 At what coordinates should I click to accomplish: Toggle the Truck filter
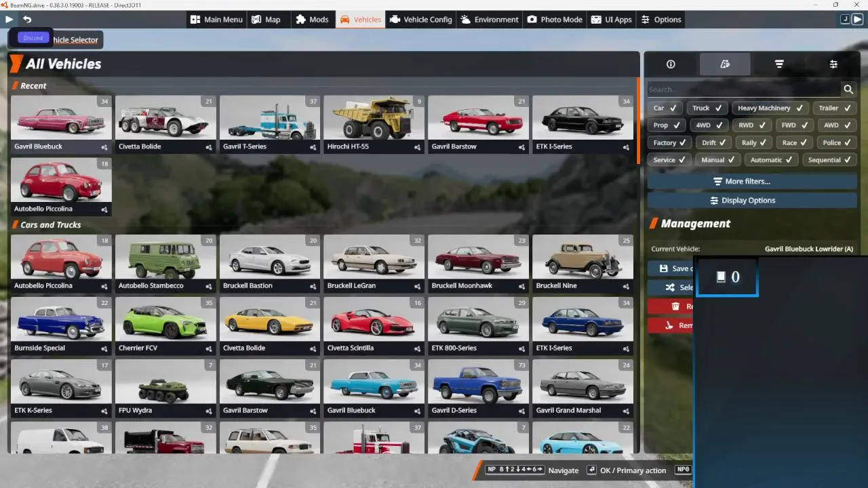pyautogui.click(x=707, y=108)
